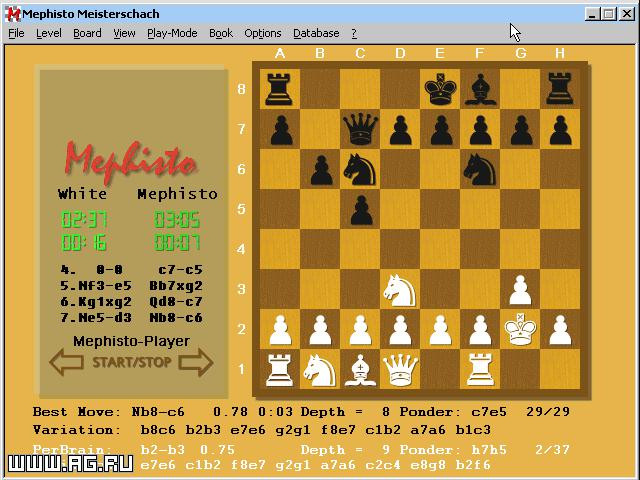Select the white king on G2
This screenshot has height=480, width=640.
520,329
